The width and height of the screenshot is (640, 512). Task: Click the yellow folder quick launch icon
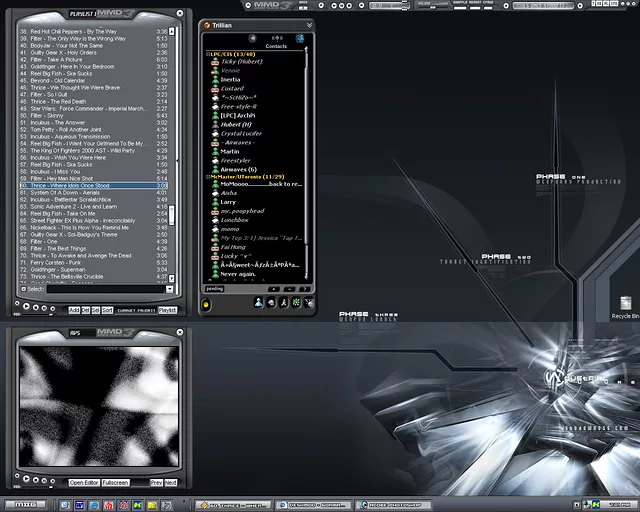tap(152, 505)
